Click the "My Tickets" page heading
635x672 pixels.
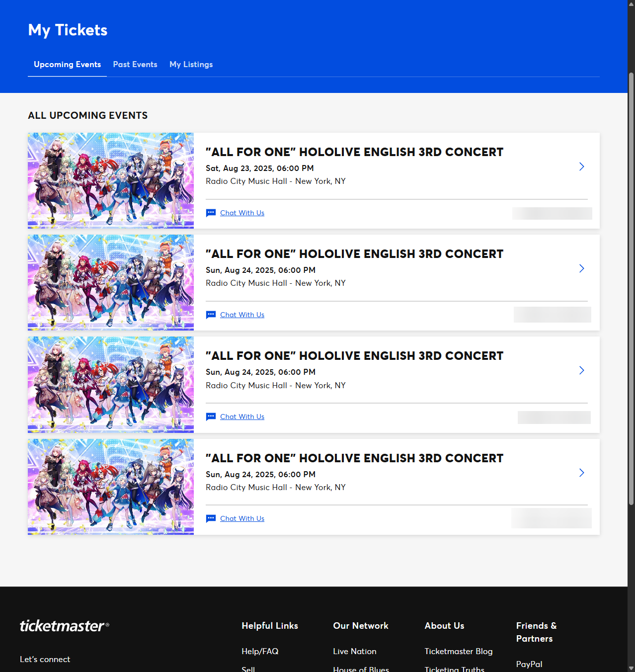(68, 30)
